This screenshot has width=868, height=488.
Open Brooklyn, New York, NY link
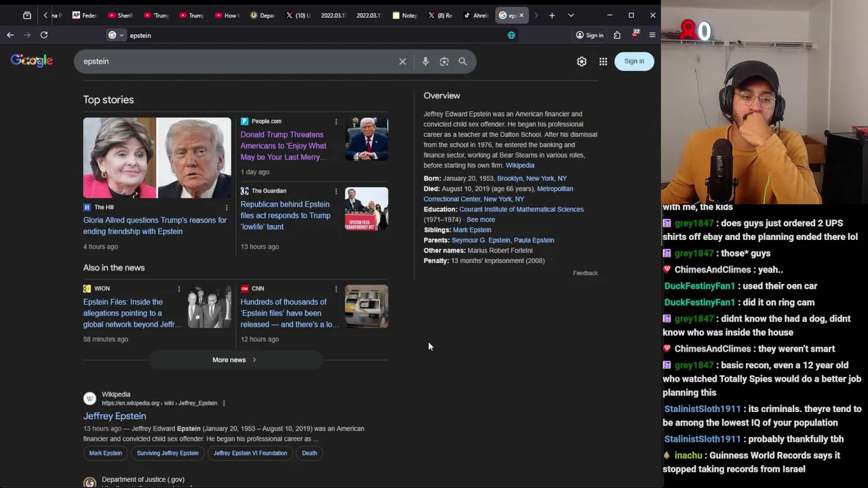[532, 178]
